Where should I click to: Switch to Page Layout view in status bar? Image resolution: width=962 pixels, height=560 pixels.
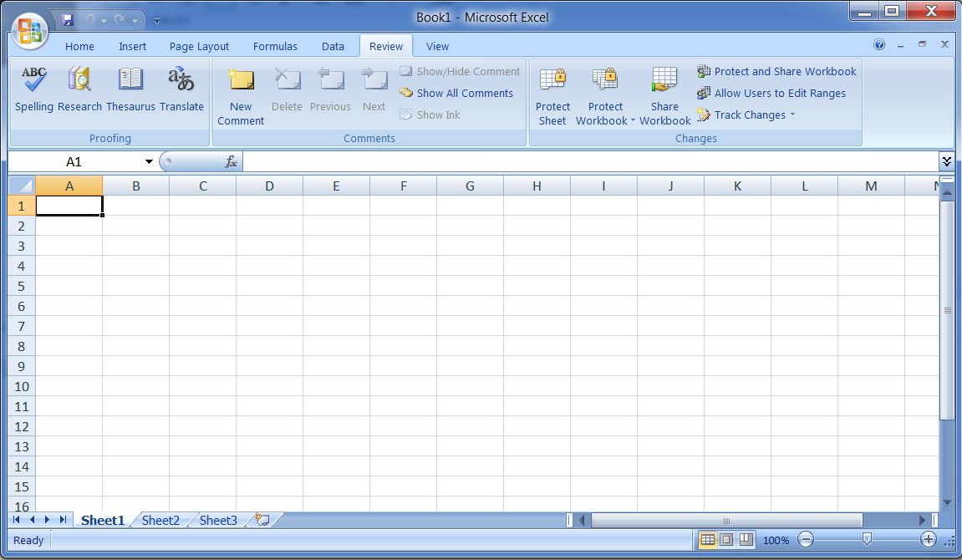click(x=725, y=540)
